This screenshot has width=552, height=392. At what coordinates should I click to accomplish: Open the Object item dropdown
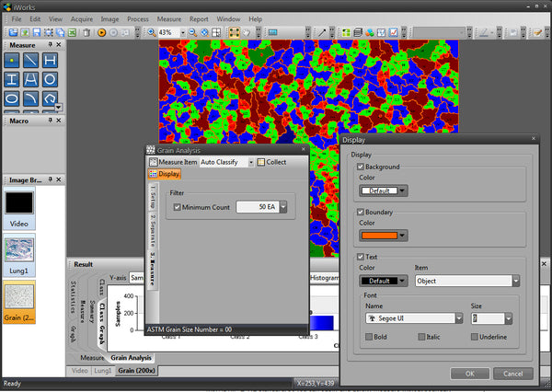(516, 281)
